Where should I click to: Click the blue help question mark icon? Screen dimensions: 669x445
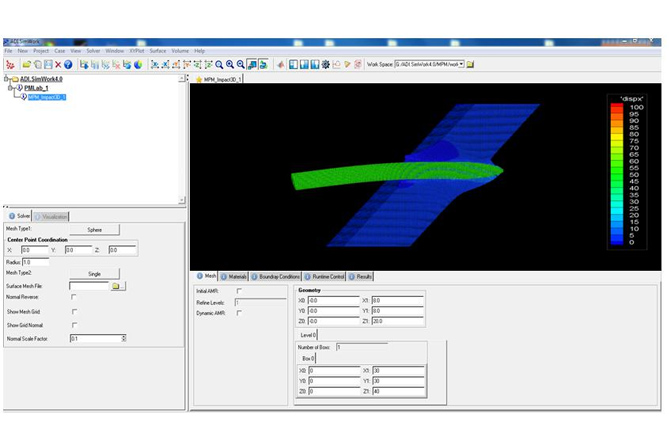point(69,65)
